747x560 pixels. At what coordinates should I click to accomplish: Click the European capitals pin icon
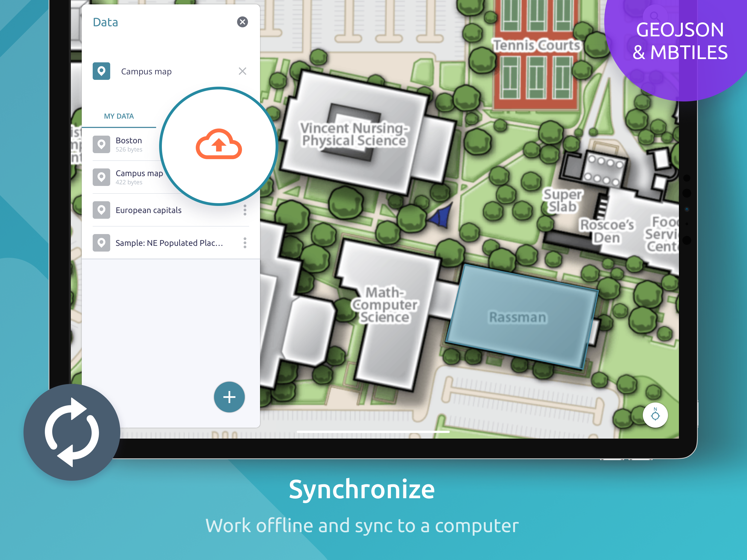(x=101, y=210)
